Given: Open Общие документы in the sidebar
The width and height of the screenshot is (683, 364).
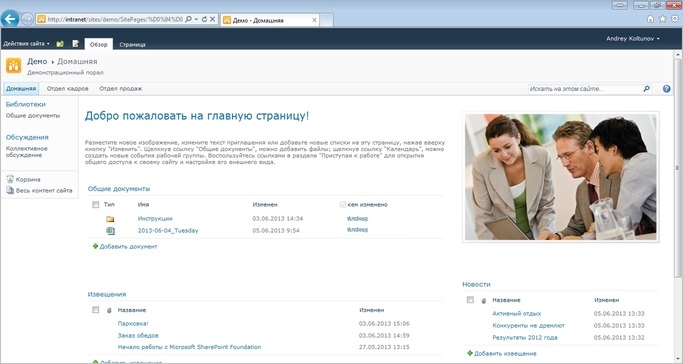Looking at the screenshot, I should pos(33,116).
